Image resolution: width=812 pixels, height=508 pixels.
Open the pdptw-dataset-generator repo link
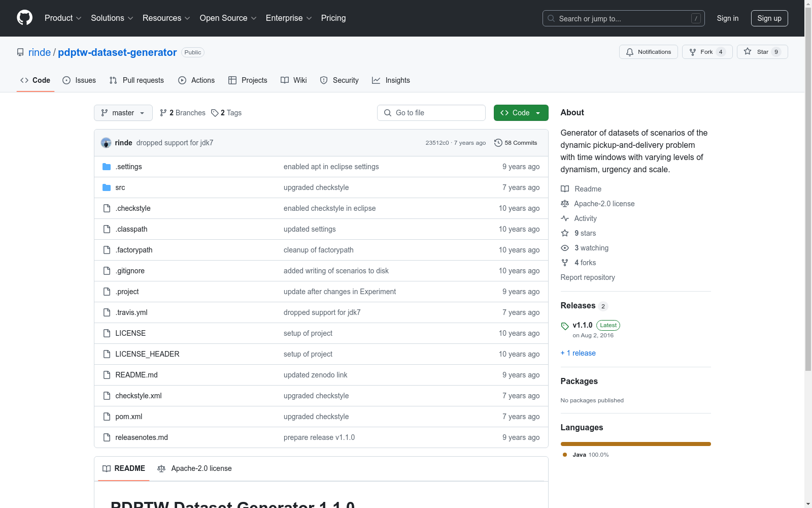pyautogui.click(x=117, y=52)
